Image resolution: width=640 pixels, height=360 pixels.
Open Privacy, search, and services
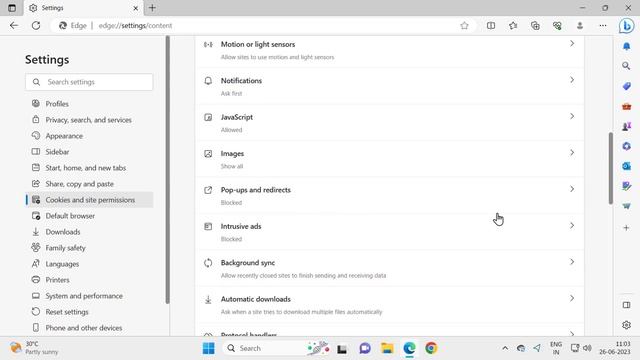pyautogui.click(x=89, y=120)
